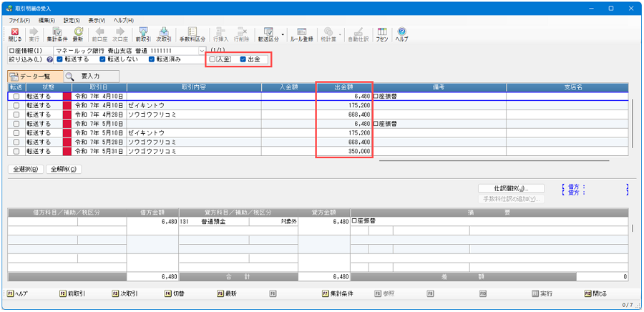This screenshot has height=312, width=644.
Task: Click the 普通預金 credit account cell
Action: click(213, 221)
